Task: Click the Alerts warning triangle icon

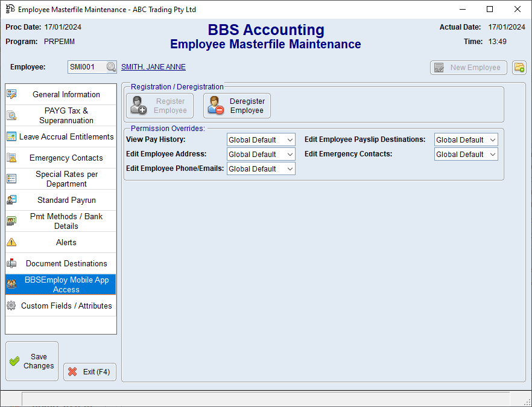Action: pos(11,242)
